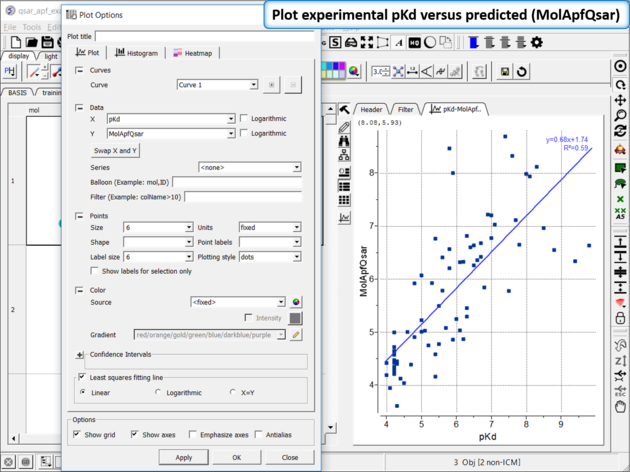Click the Plot title input field

pos(205,36)
